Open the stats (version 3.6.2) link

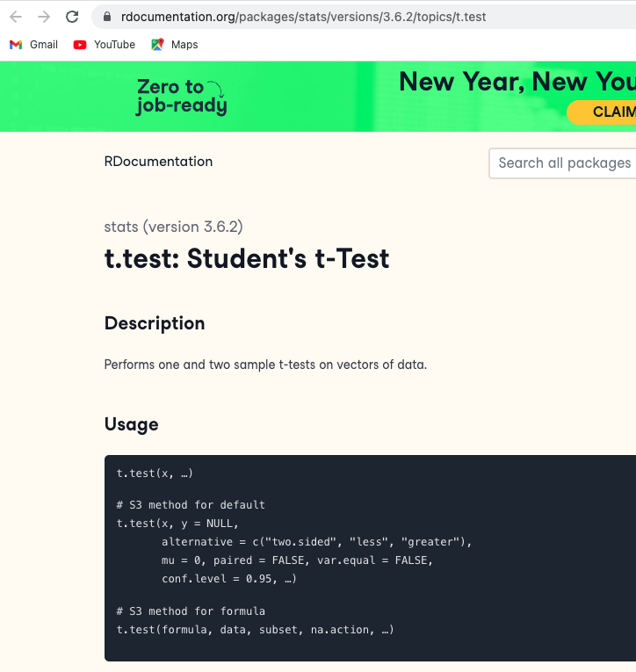pyautogui.click(x=173, y=227)
